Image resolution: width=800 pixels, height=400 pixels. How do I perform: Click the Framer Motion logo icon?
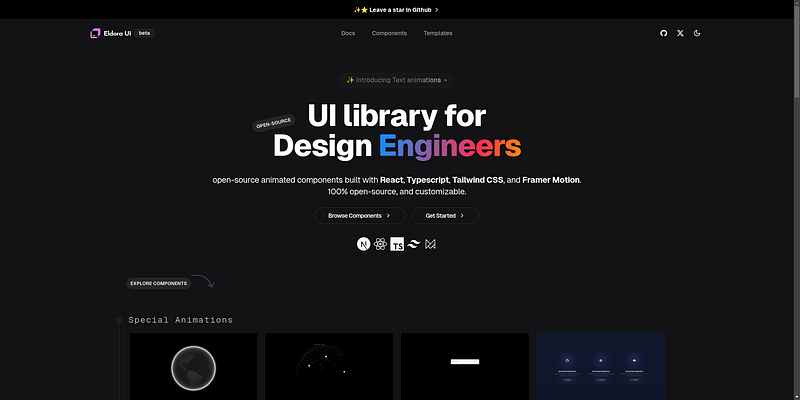tap(430, 244)
